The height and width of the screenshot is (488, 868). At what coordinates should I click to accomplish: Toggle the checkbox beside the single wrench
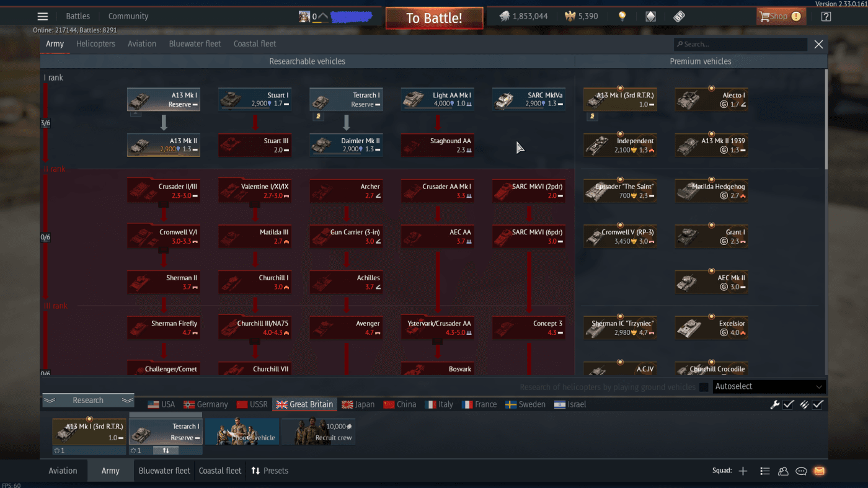[x=789, y=405]
